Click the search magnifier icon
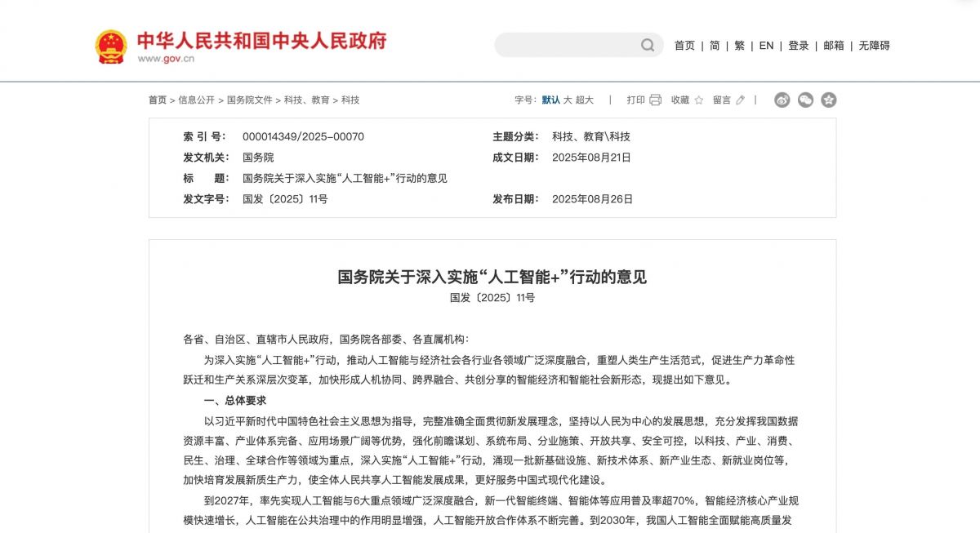The image size is (980, 533). coord(648,46)
